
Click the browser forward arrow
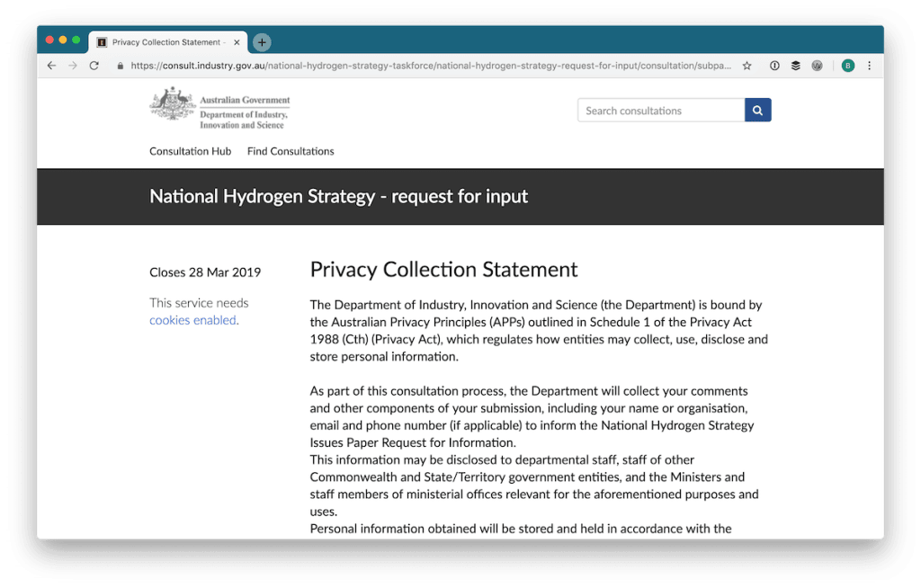(x=73, y=66)
